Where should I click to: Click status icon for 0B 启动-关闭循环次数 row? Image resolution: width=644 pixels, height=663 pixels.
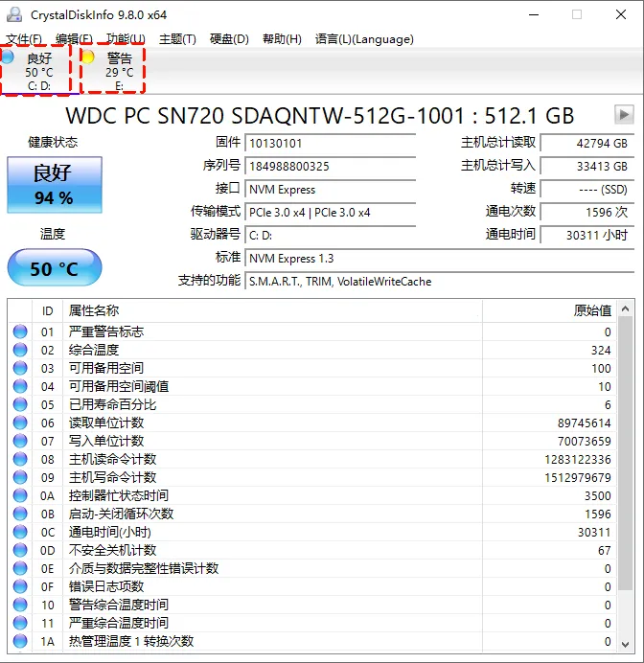[x=20, y=514]
